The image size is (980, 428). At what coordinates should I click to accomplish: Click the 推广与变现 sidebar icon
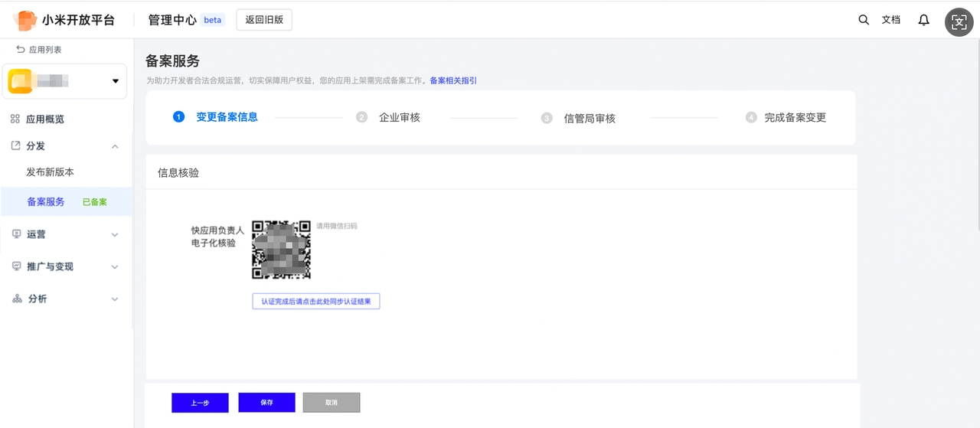(x=16, y=266)
